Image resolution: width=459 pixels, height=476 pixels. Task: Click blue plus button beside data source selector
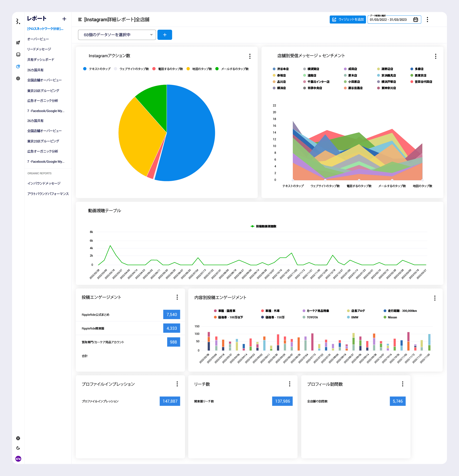pos(165,35)
